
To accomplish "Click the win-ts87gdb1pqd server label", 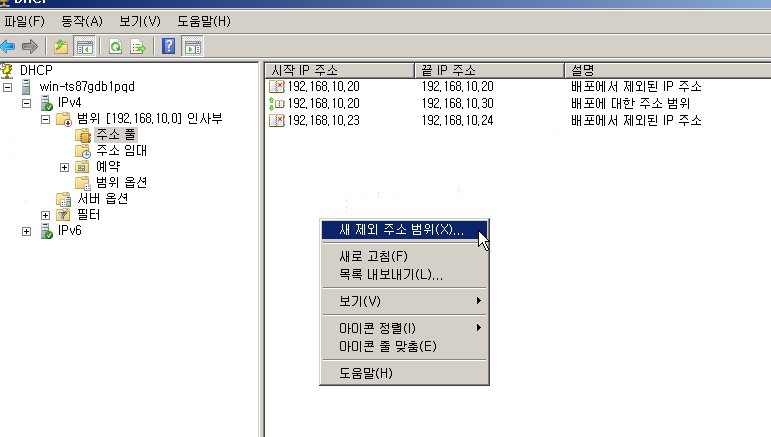I will pos(87,87).
